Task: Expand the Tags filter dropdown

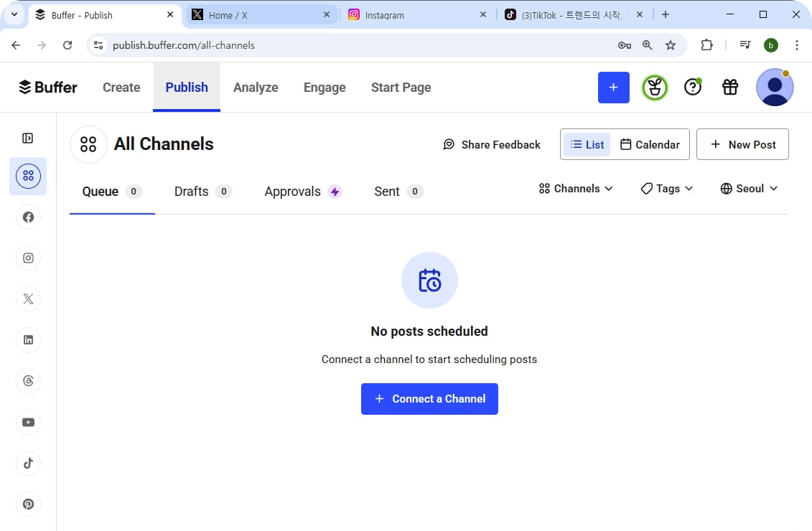Action: (666, 189)
